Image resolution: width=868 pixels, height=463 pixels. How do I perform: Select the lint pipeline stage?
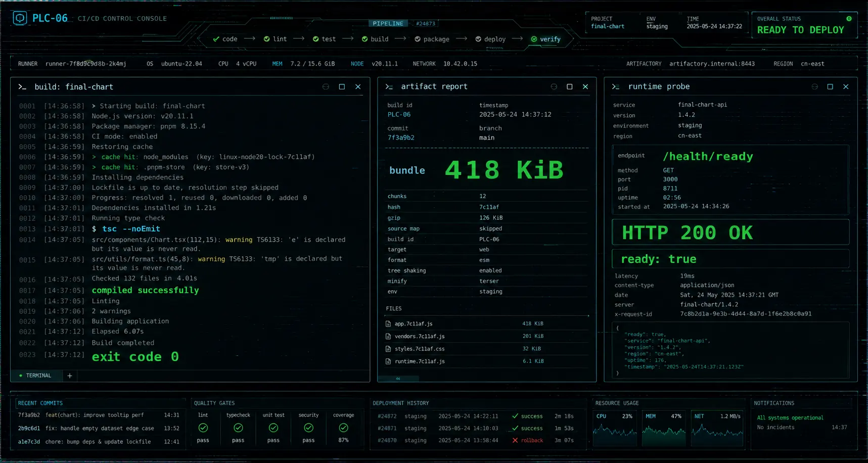click(275, 39)
